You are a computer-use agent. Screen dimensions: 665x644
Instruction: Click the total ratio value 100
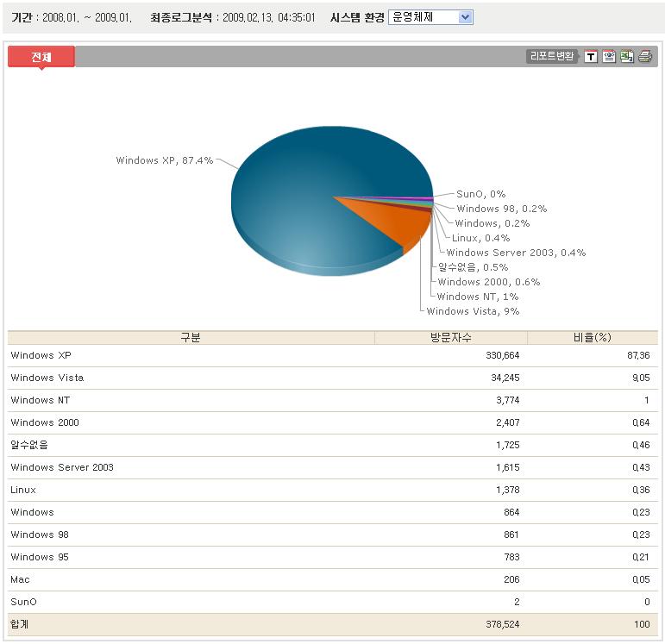tap(642, 624)
